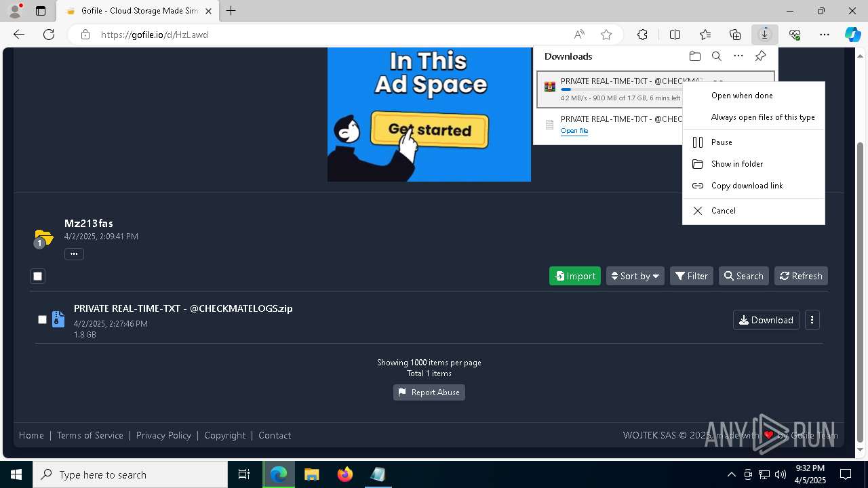Open Privacy Policy link

[x=163, y=435]
